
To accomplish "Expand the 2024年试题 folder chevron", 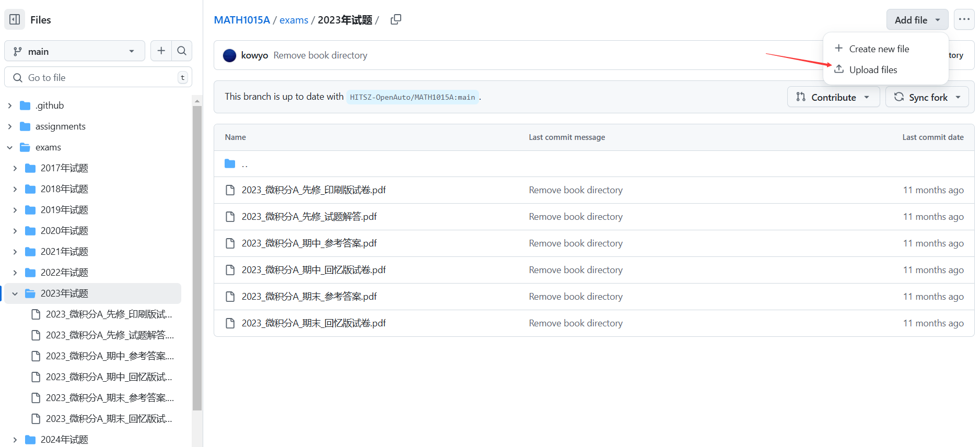I will [15, 440].
